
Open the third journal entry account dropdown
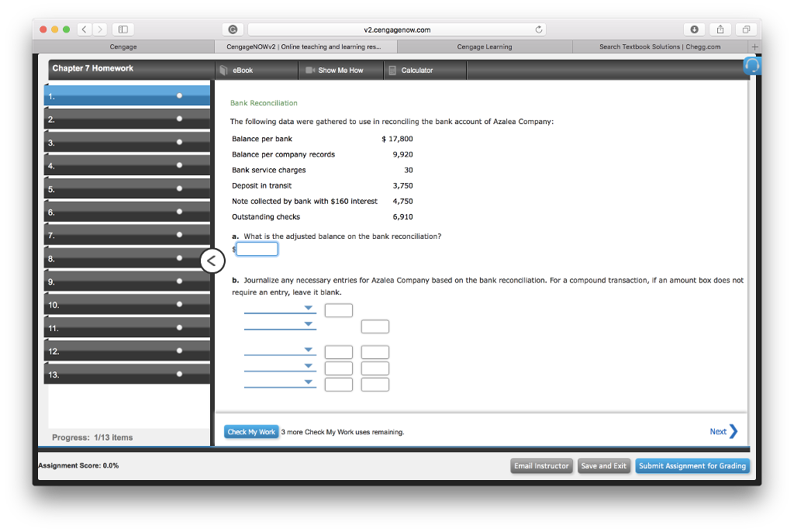point(280,350)
